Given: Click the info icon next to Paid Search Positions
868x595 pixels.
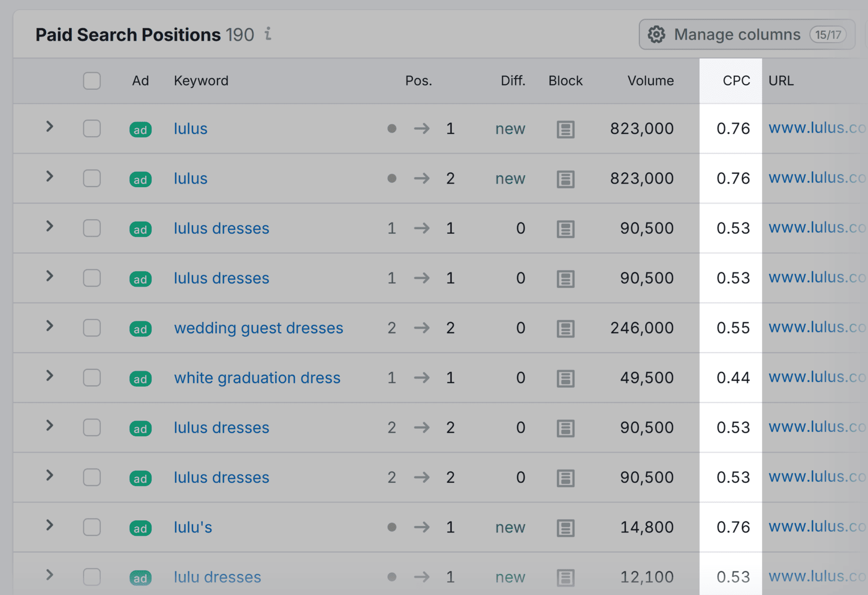Looking at the screenshot, I should click(268, 34).
